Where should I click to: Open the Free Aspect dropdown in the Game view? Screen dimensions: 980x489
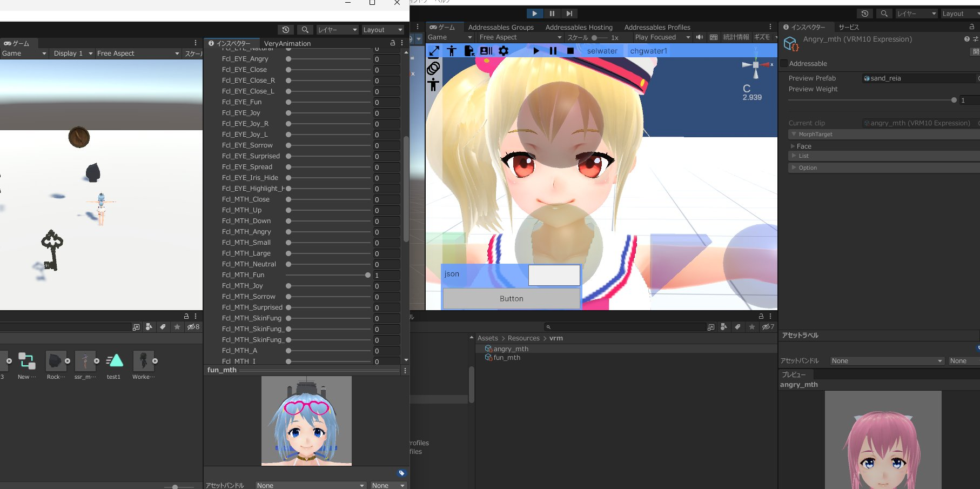pyautogui.click(x=519, y=37)
